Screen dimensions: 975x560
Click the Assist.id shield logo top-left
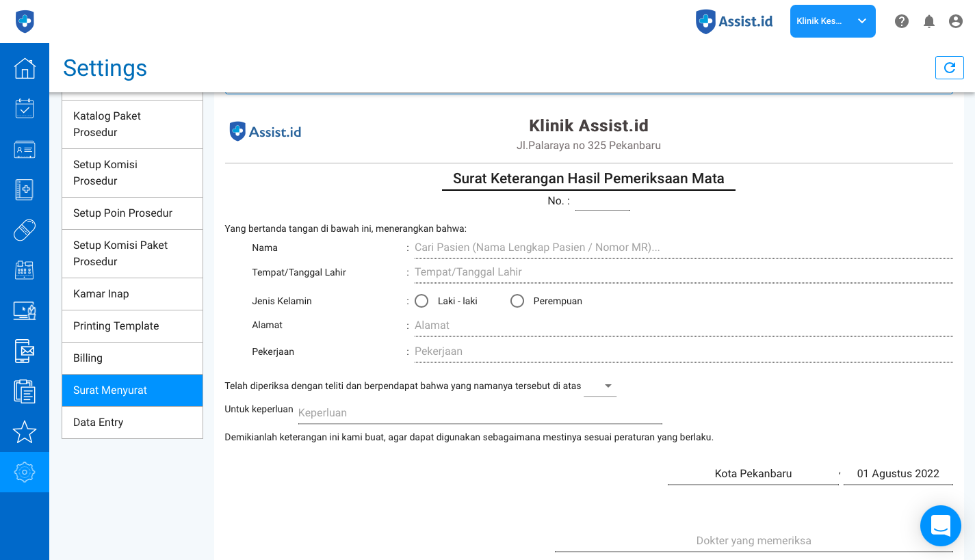pyautogui.click(x=25, y=21)
